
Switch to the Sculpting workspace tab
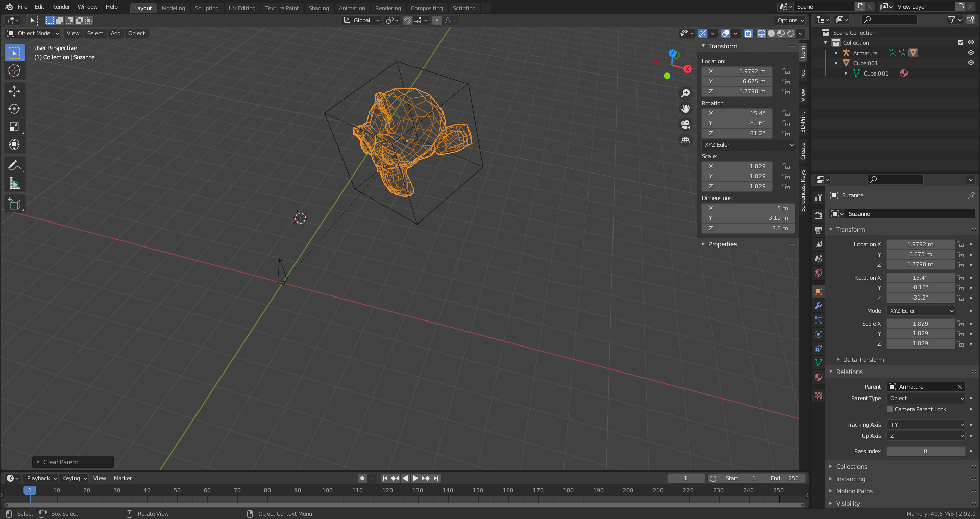point(207,8)
